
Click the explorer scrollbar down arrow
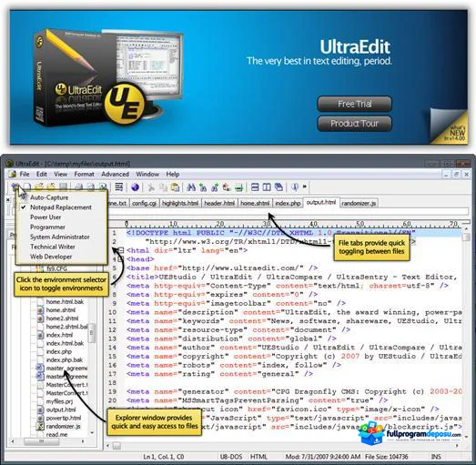click(92, 433)
